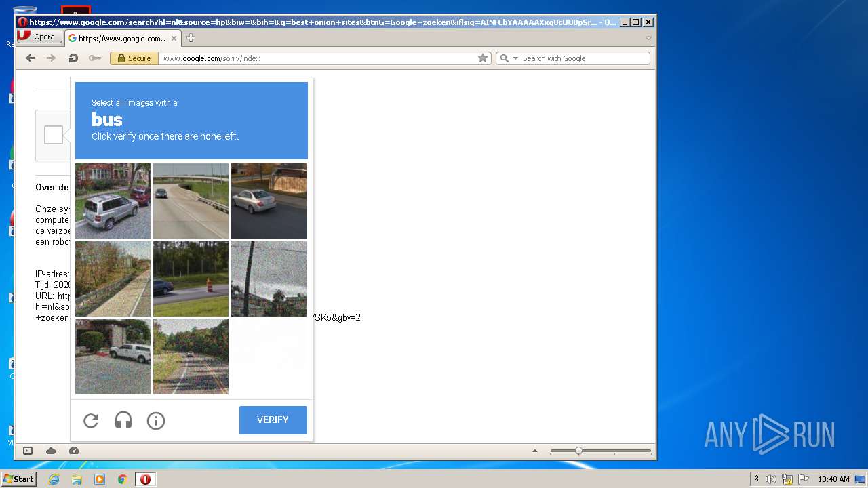Open the Action Center flag icon
The height and width of the screenshot is (488, 868).
tap(803, 479)
